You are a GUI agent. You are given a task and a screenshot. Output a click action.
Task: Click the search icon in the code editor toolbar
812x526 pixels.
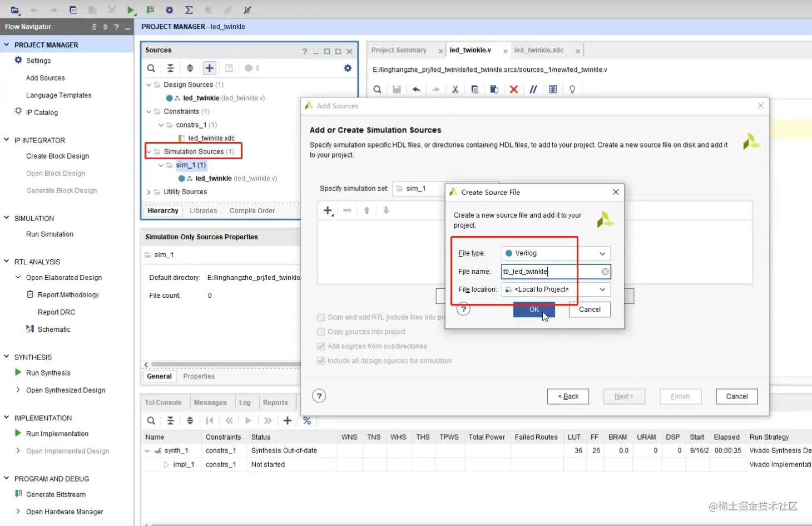[x=377, y=89]
